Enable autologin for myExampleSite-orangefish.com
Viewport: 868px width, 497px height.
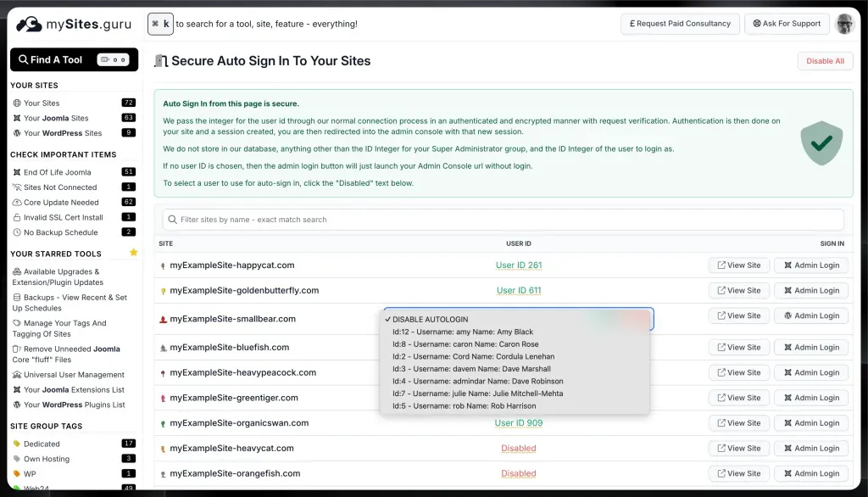(x=518, y=473)
